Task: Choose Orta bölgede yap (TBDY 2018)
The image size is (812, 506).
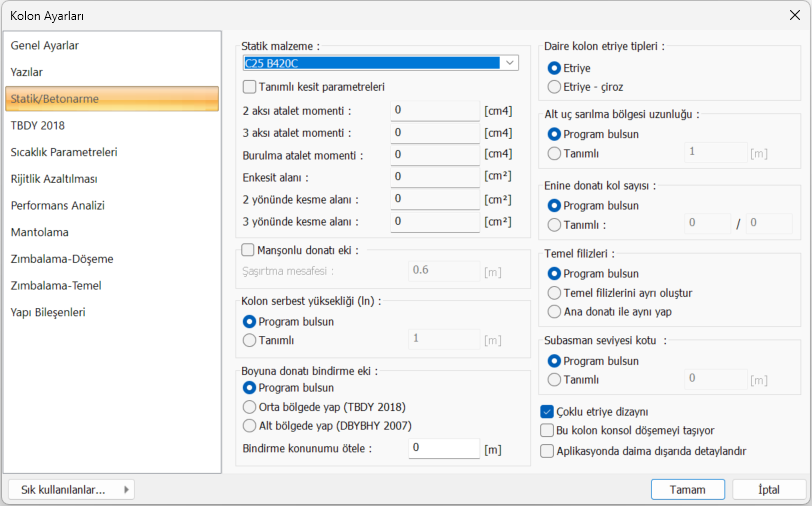Action: [x=250, y=407]
